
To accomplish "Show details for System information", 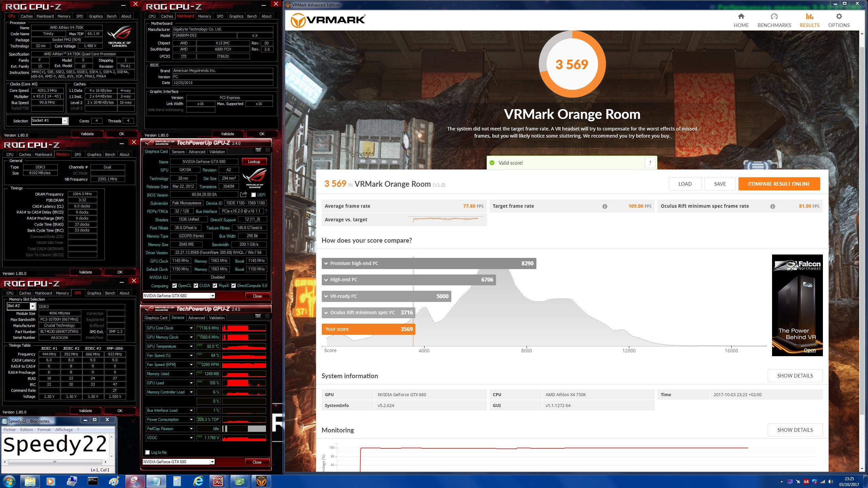I will point(795,375).
